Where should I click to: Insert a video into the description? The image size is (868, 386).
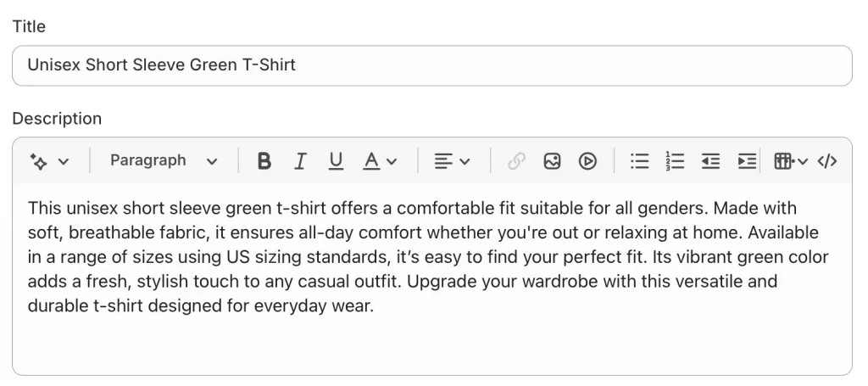pyautogui.click(x=588, y=161)
